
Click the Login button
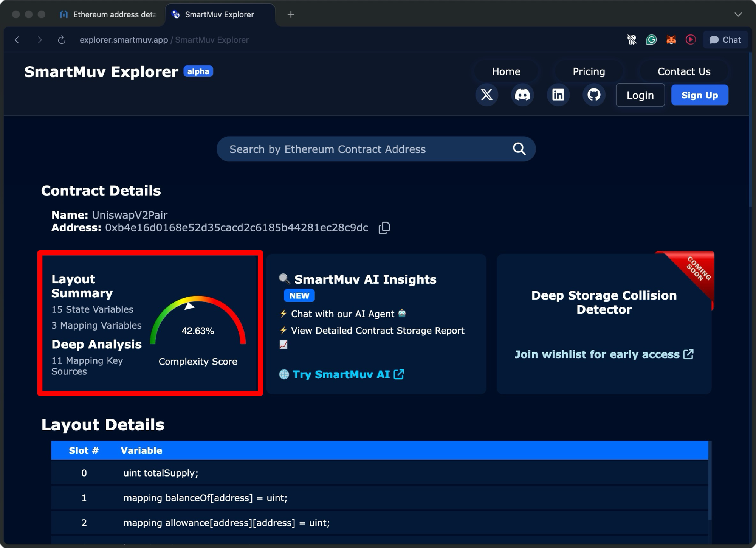pos(640,95)
